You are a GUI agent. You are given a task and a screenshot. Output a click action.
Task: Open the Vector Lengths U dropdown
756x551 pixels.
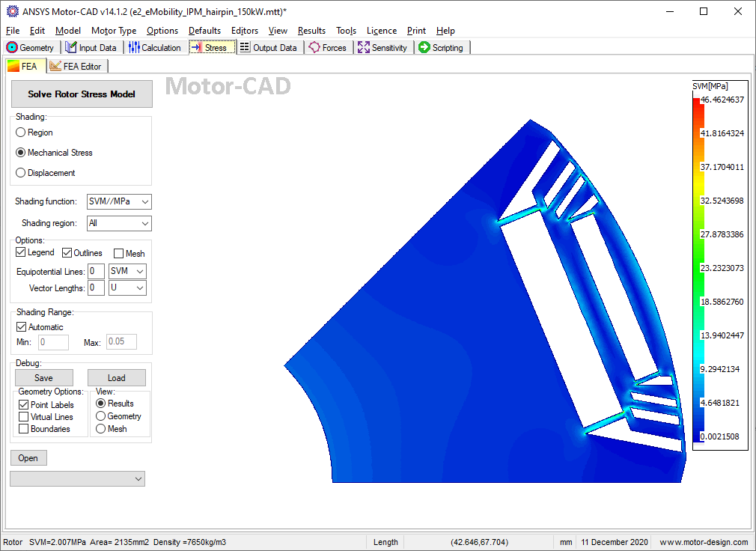(127, 287)
